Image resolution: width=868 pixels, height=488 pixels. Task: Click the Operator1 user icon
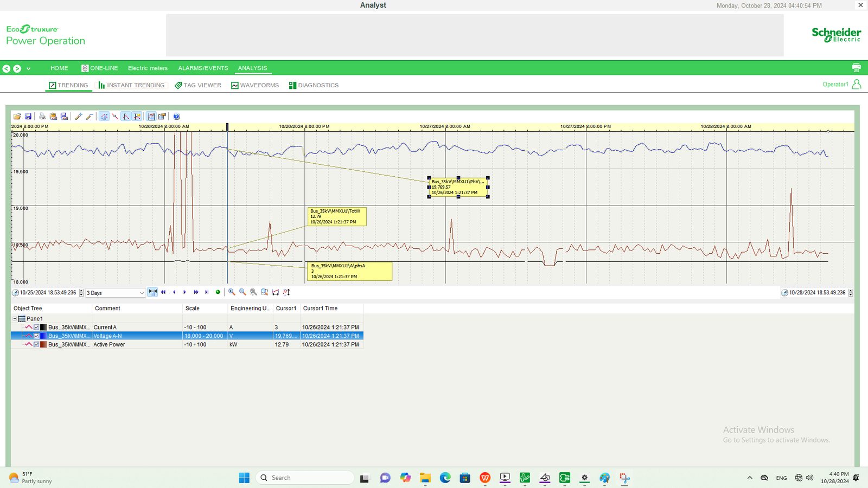tap(856, 84)
